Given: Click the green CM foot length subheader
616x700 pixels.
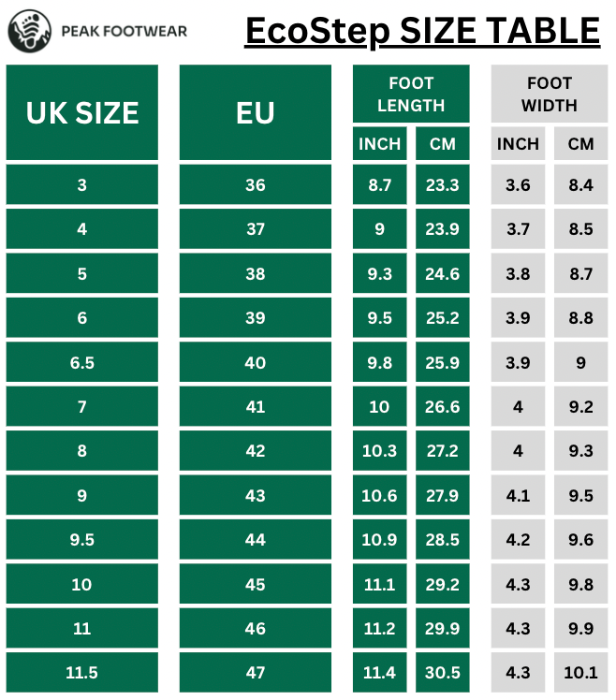Looking at the screenshot, I should point(442,144).
